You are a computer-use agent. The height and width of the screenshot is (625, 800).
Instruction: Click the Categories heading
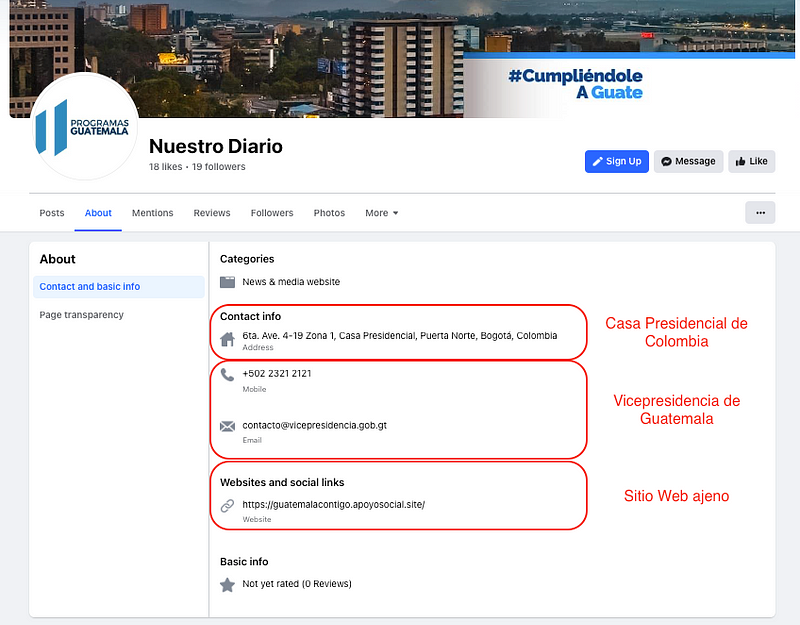click(x=247, y=259)
